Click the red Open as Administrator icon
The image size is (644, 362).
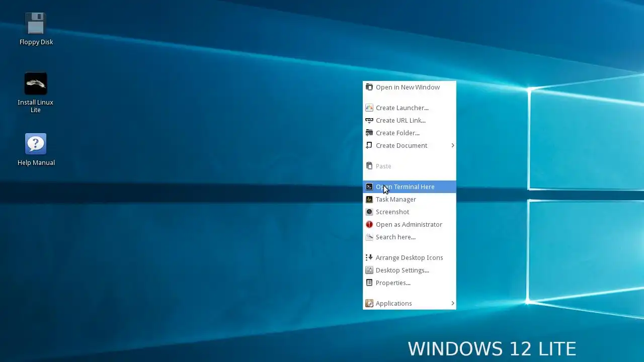tap(369, 224)
